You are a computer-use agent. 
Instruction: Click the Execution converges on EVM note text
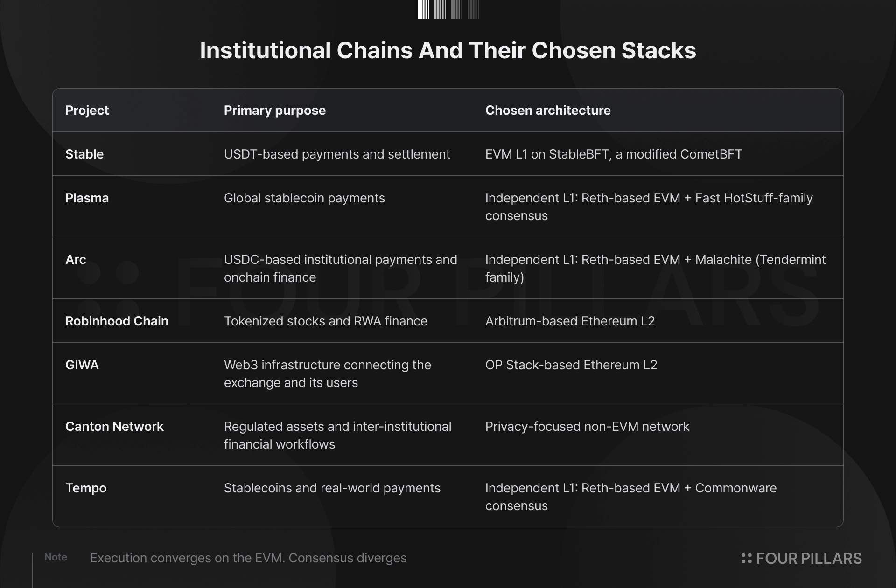[248, 558]
